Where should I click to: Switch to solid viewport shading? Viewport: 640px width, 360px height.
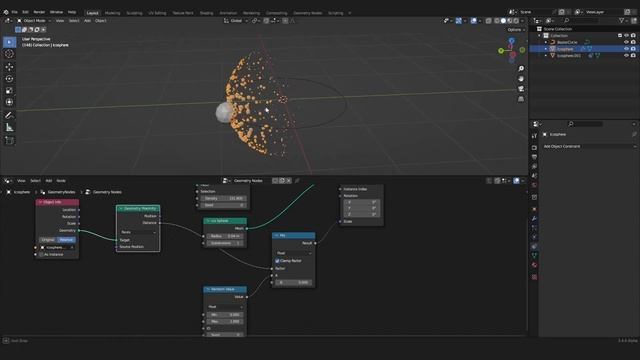pyautogui.click(x=503, y=20)
